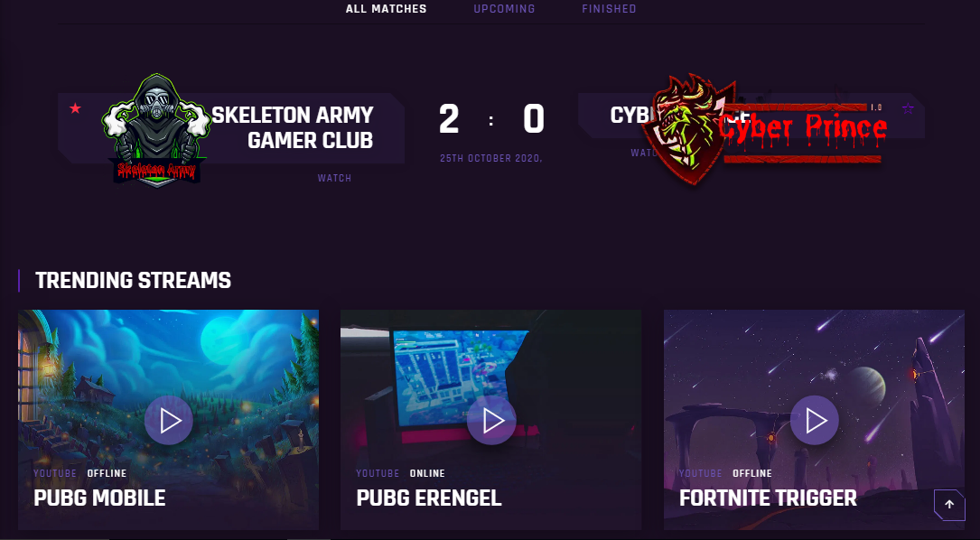Click the scroll-to-top arrow button

pos(949,505)
